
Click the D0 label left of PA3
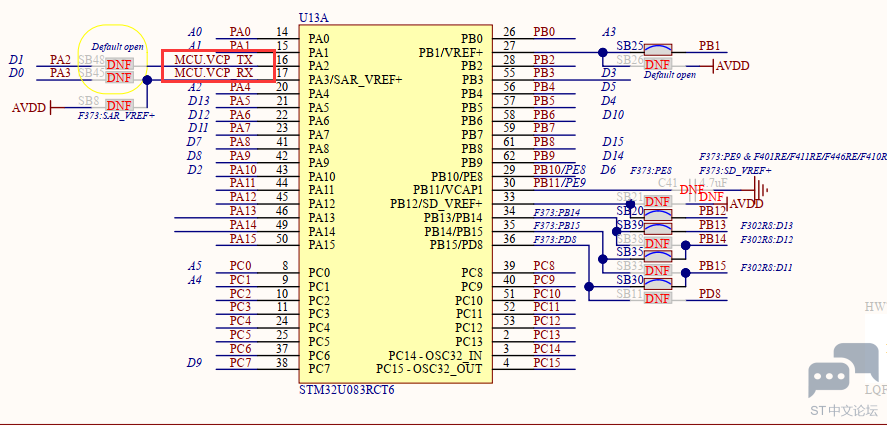coord(16,73)
